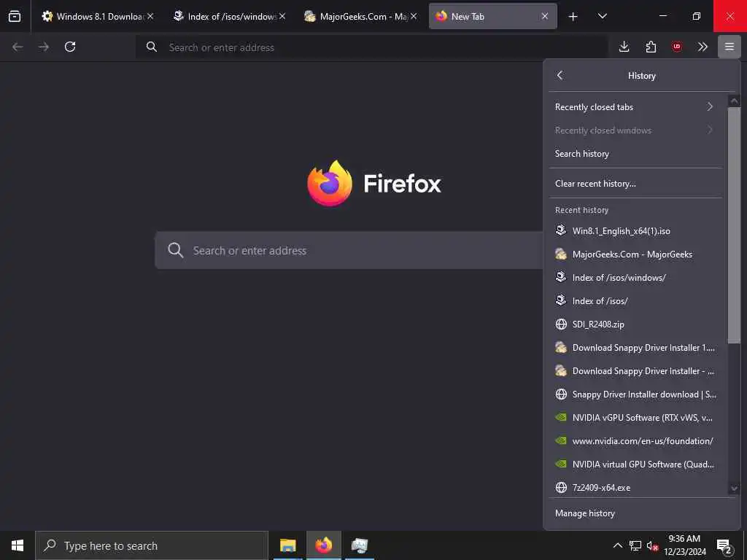The width and height of the screenshot is (747, 560).
Task: Open the notification center icon
Action: click(x=724, y=546)
